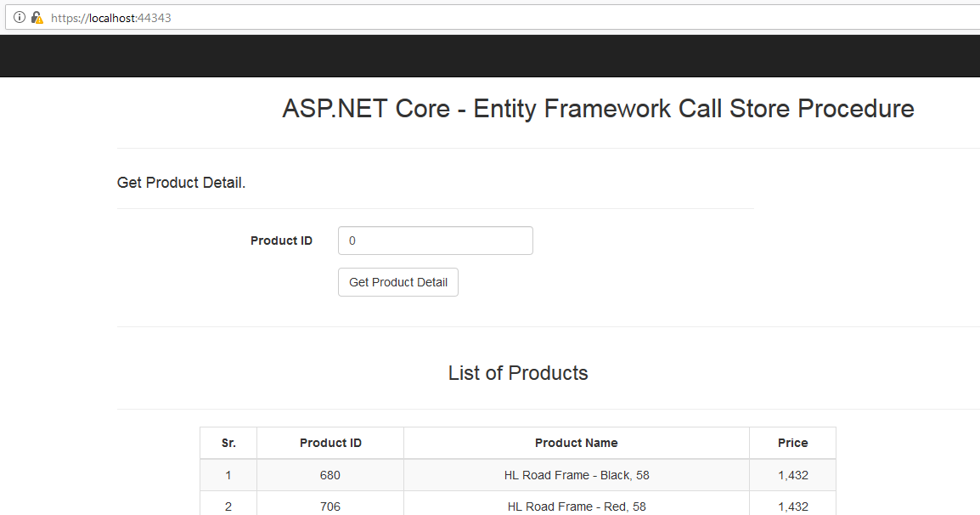This screenshot has height=515, width=980.
Task: Click the Get Product Detail. section label
Action: coord(181,182)
